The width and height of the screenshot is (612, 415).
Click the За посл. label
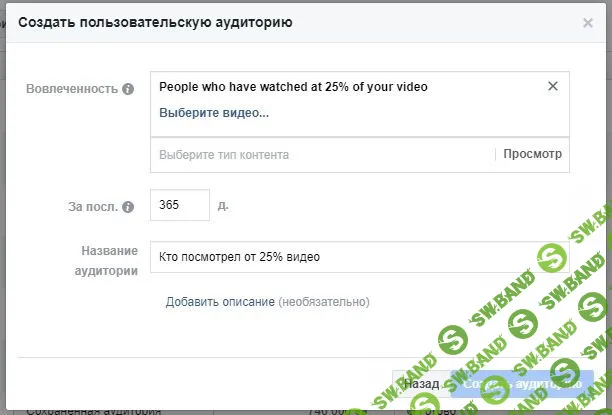point(93,207)
